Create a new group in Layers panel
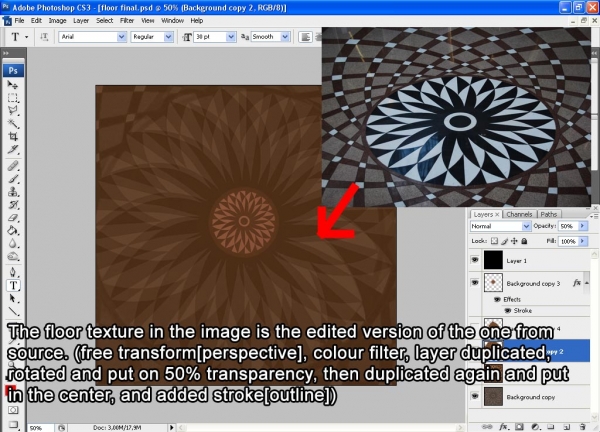Viewport: 600px width, 432px height. (551, 426)
